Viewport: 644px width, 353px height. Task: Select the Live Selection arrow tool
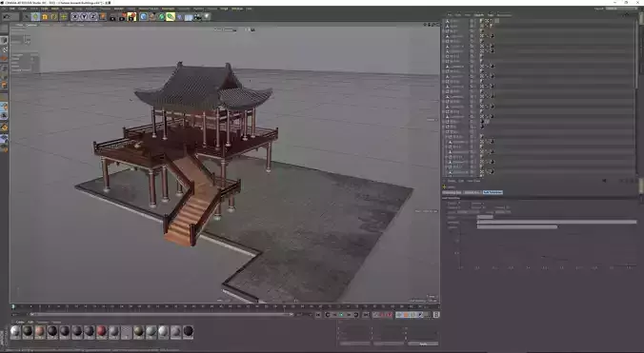tap(27, 17)
